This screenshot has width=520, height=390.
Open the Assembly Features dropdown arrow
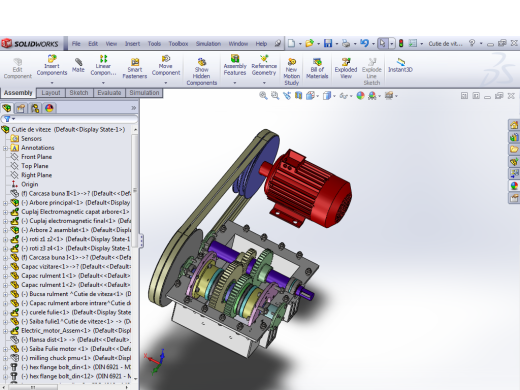click(235, 83)
